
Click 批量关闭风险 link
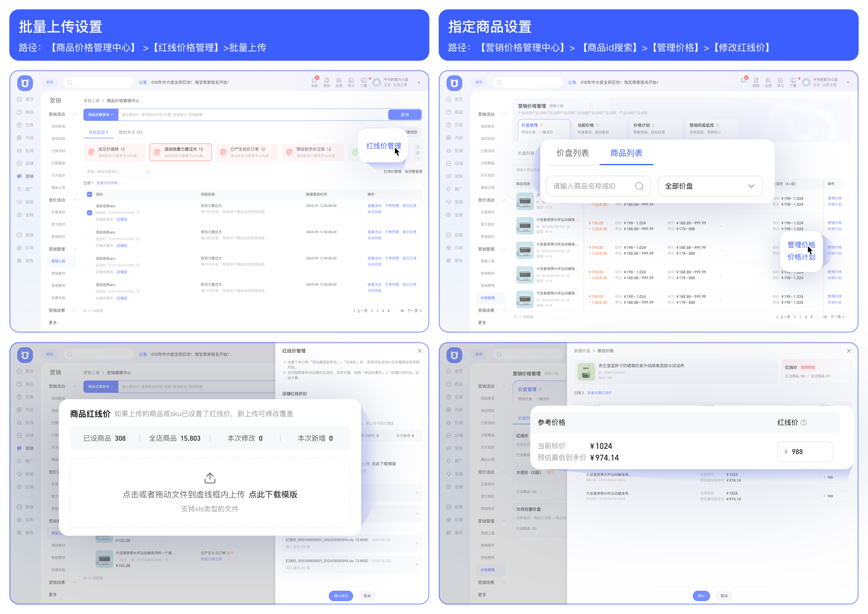pos(107,183)
